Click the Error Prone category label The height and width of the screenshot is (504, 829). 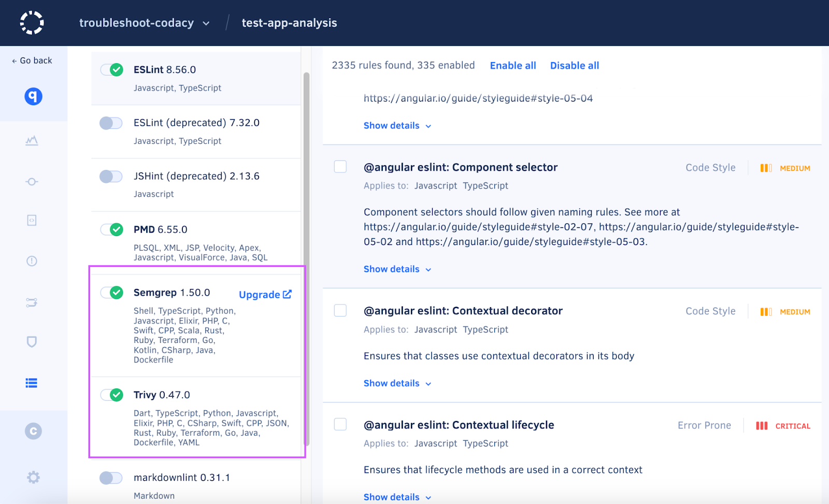click(x=704, y=425)
